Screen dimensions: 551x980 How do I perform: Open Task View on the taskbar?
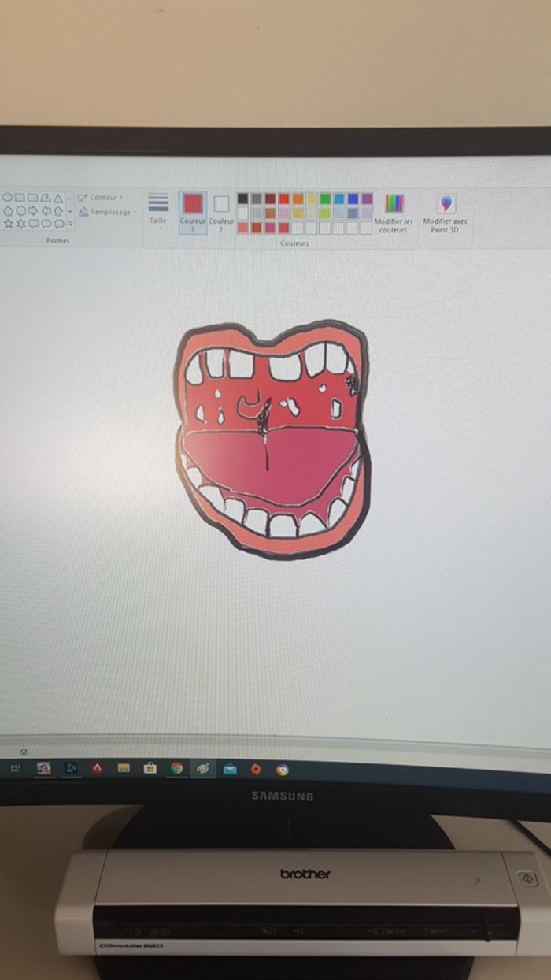coord(16,768)
